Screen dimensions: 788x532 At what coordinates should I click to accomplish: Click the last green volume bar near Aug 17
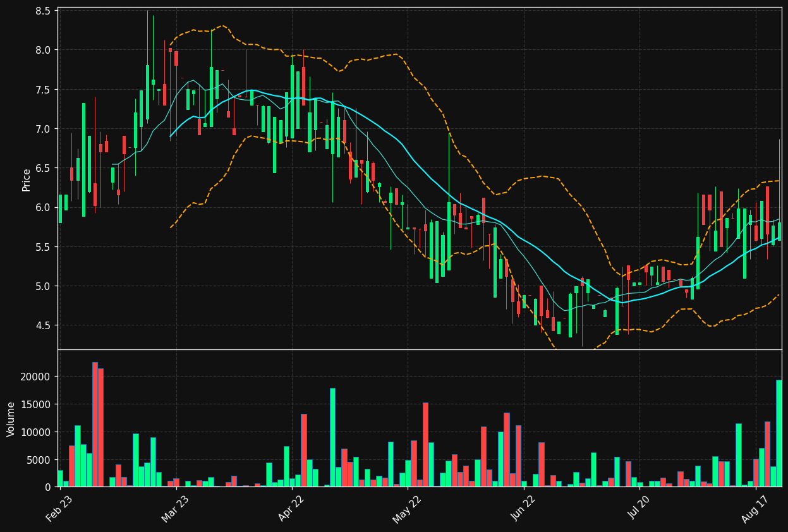click(779, 433)
